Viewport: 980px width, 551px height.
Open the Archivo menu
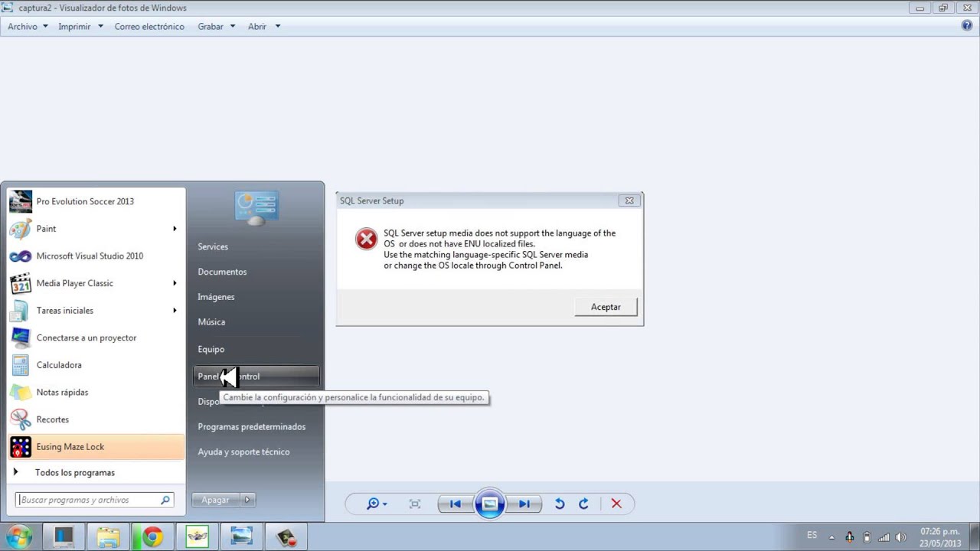click(x=28, y=26)
